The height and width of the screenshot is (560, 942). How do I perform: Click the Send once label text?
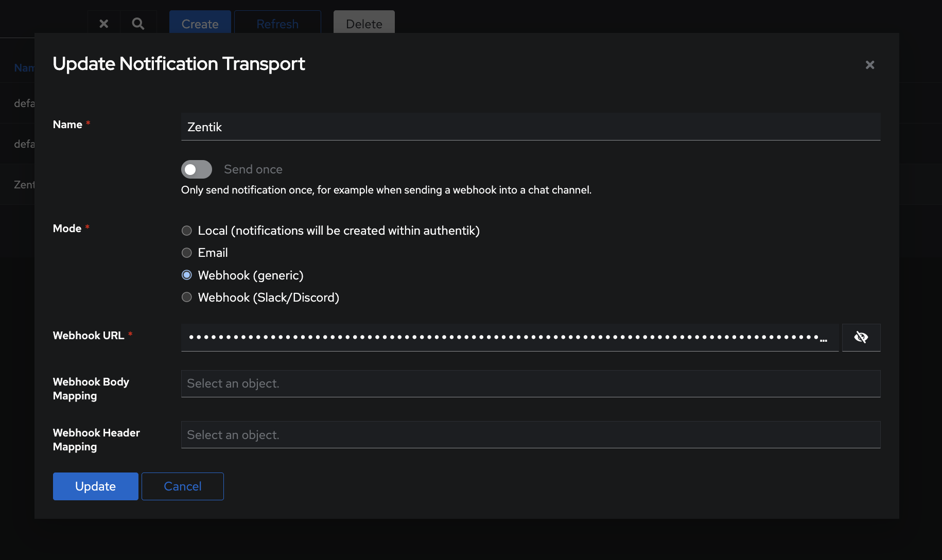coord(253,169)
